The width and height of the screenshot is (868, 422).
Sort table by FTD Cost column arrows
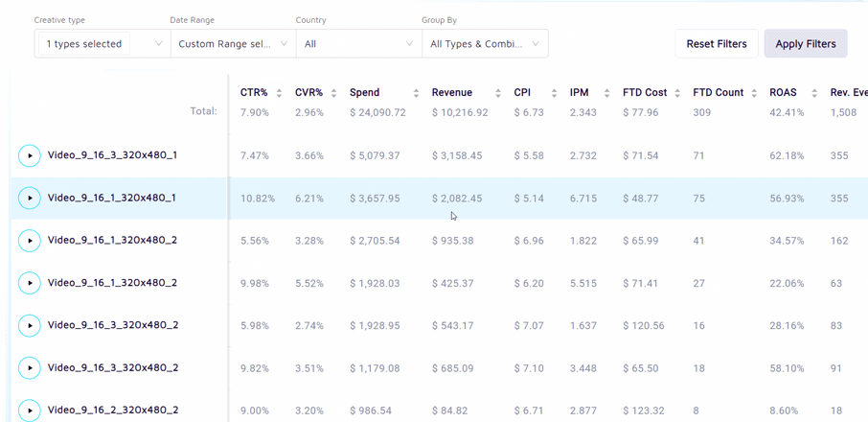[677, 93]
